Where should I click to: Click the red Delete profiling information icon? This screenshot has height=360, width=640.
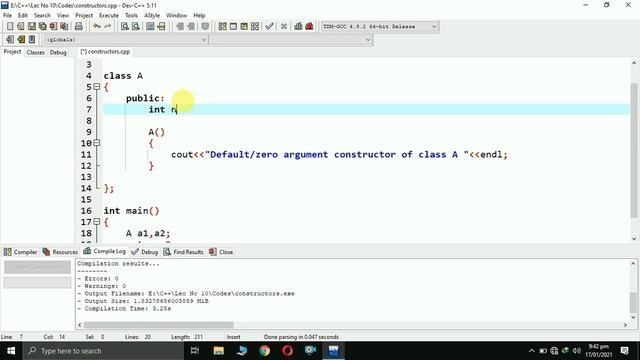309,27
